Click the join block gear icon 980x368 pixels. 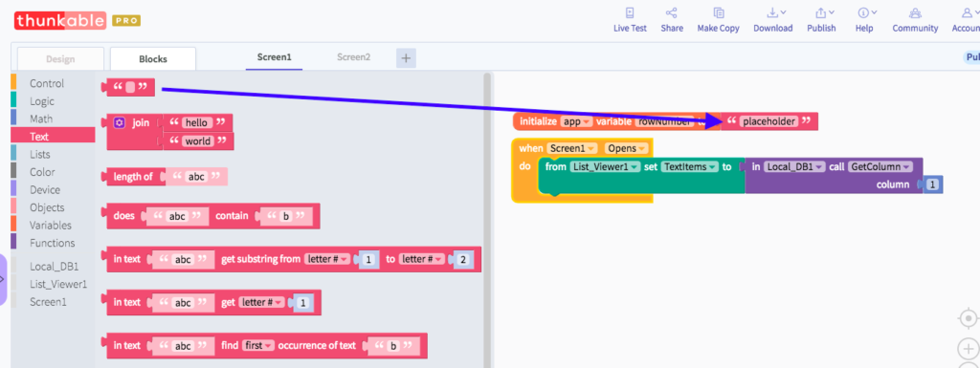[120, 123]
